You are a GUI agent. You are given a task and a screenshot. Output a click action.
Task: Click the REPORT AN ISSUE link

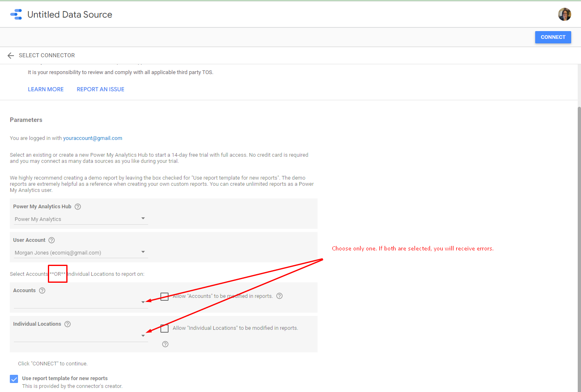(x=101, y=89)
